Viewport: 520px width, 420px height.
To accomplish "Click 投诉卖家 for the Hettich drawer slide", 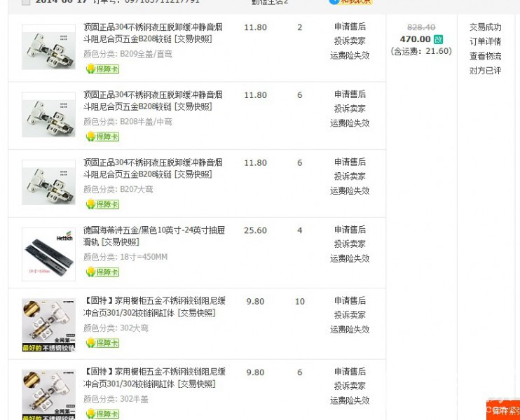I will click(x=350, y=244).
